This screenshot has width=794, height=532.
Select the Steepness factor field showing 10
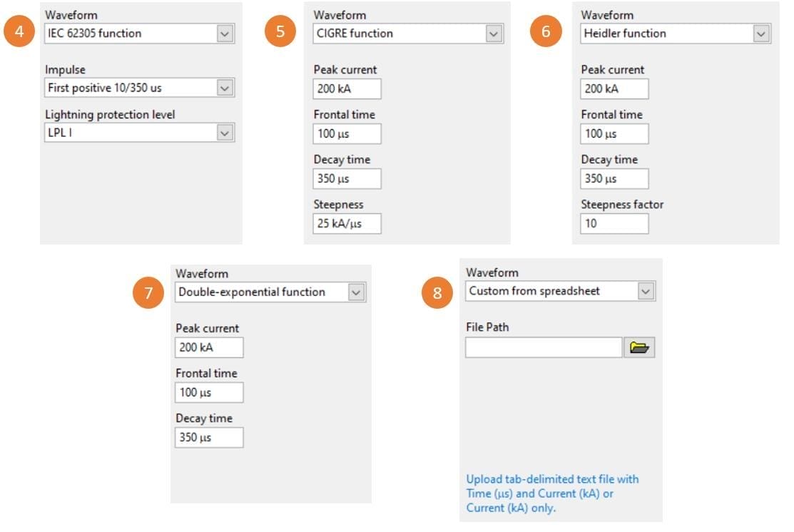point(614,223)
